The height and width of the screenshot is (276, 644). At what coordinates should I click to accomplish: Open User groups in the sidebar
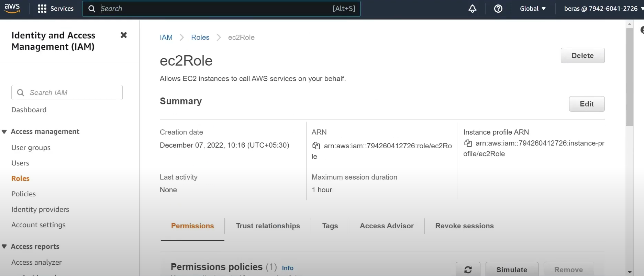click(x=31, y=148)
